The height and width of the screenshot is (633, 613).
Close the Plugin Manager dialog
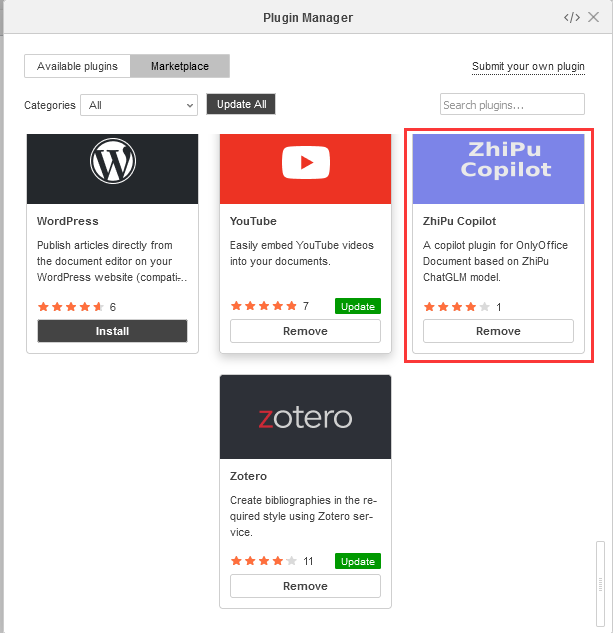593,17
